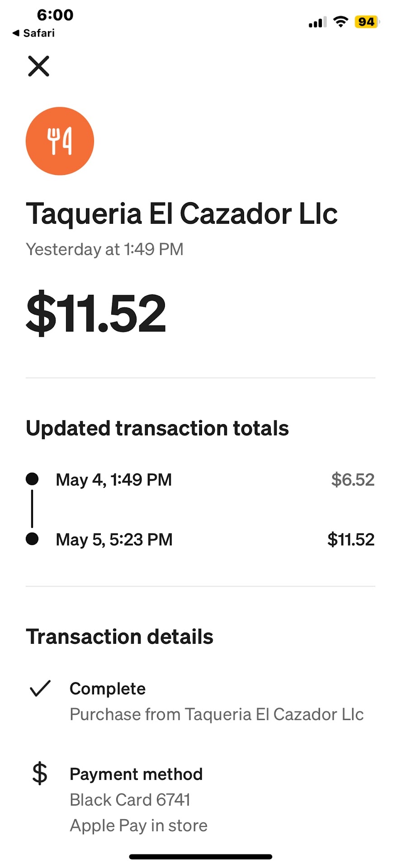Tap the checkmark Complete status icon
Viewport: 401px width, 868px height.
coord(40,688)
